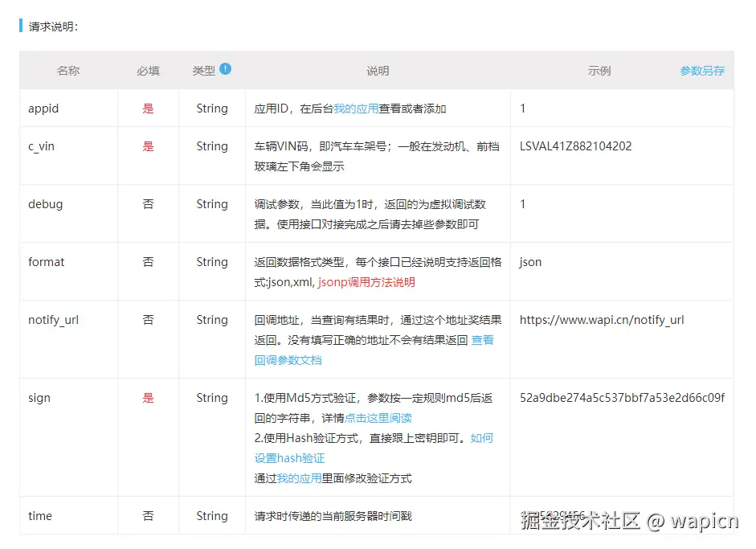Click the 名称 column header
756x549 pixels.
click(68, 70)
